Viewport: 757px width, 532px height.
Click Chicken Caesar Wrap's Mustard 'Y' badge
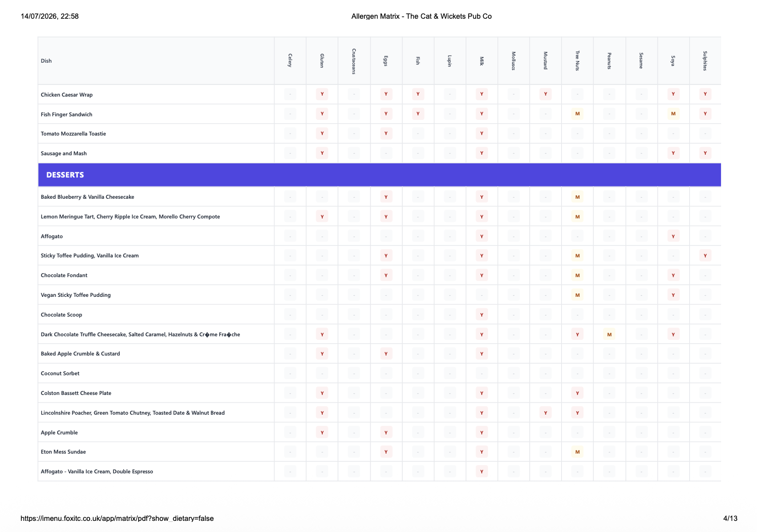(545, 94)
